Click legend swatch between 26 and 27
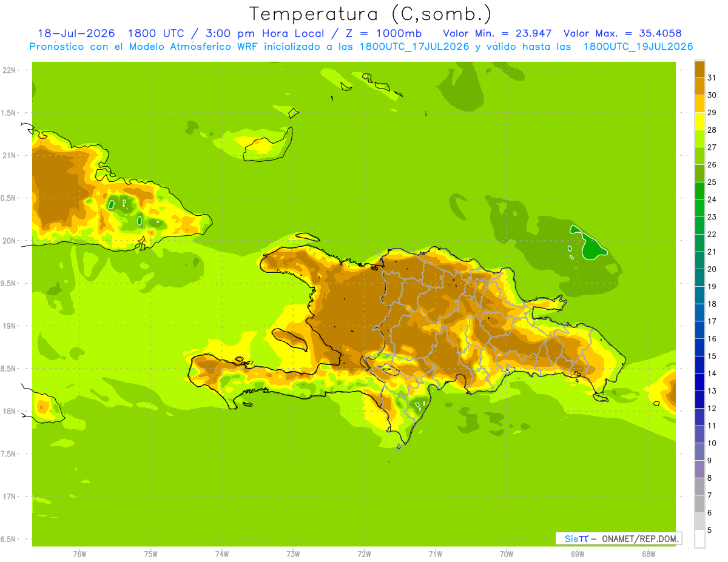 pos(699,156)
